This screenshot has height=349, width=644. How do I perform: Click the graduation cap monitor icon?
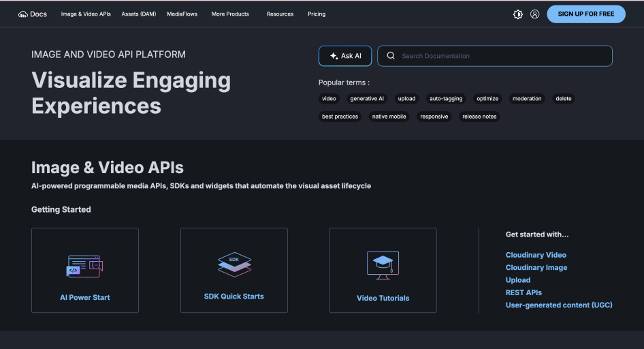(383, 265)
